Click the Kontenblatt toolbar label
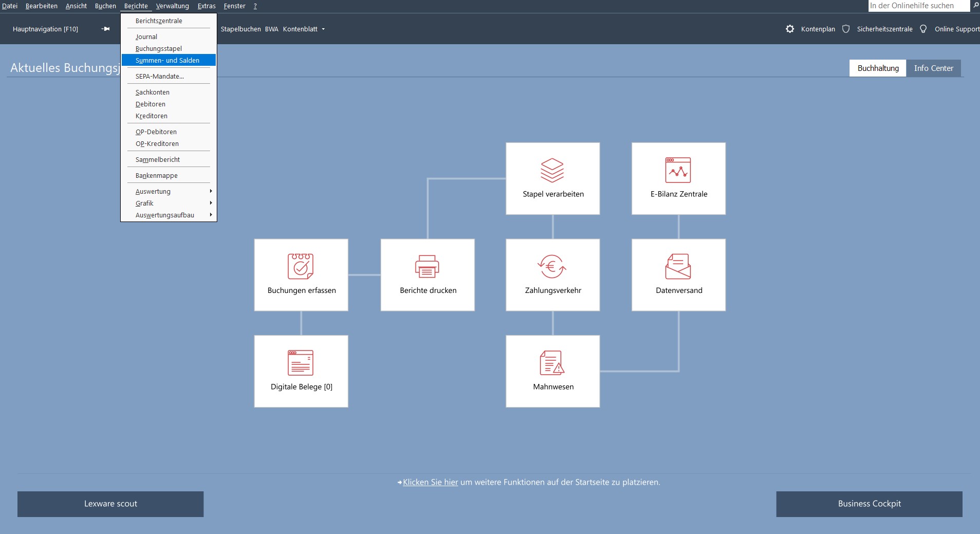 [x=300, y=29]
